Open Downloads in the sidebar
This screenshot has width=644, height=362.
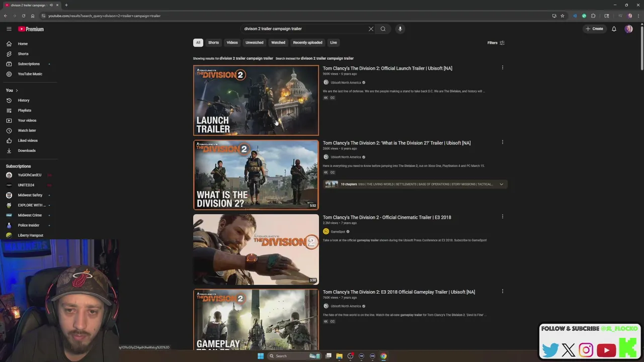(x=29, y=151)
